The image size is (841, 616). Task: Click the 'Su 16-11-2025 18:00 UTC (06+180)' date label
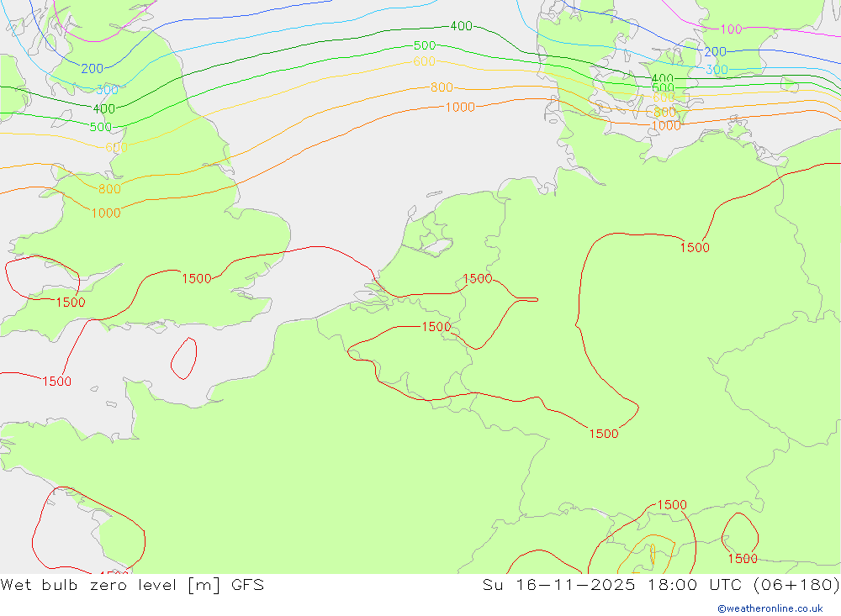click(661, 585)
